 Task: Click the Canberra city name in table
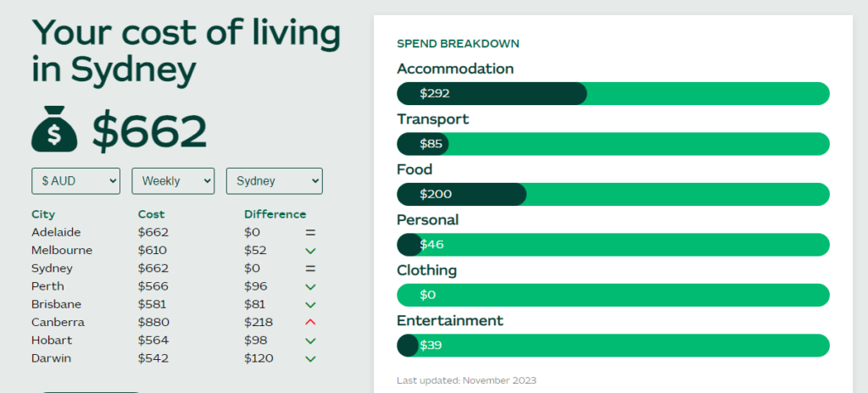click(x=58, y=322)
